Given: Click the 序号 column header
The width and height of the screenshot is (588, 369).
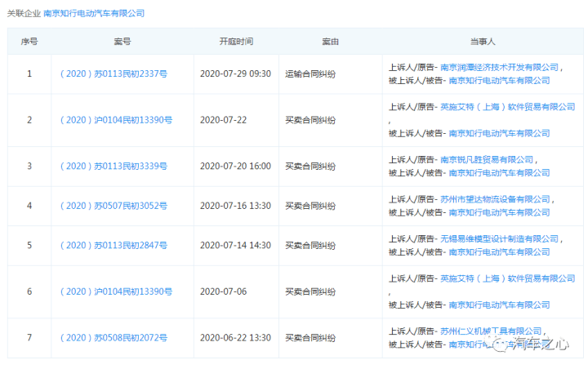Looking at the screenshot, I should (x=29, y=42).
